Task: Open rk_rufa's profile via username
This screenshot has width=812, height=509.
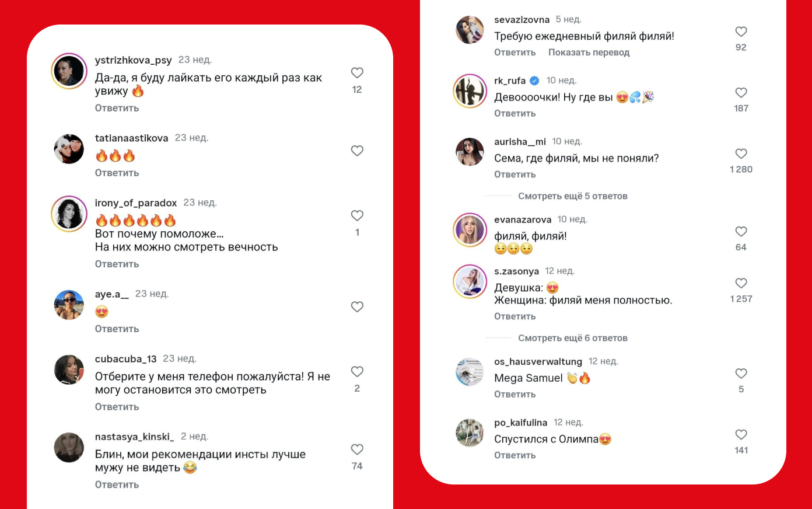Action: 510,81
